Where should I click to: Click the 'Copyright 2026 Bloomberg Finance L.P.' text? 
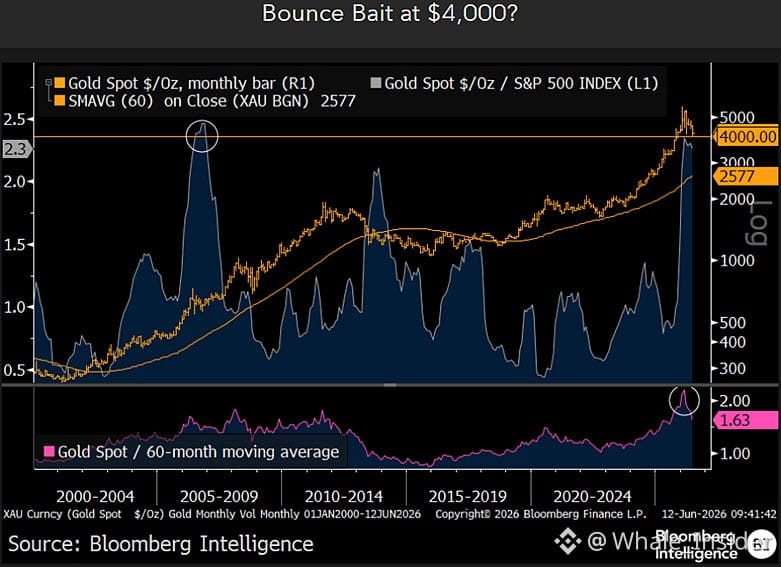(x=540, y=514)
